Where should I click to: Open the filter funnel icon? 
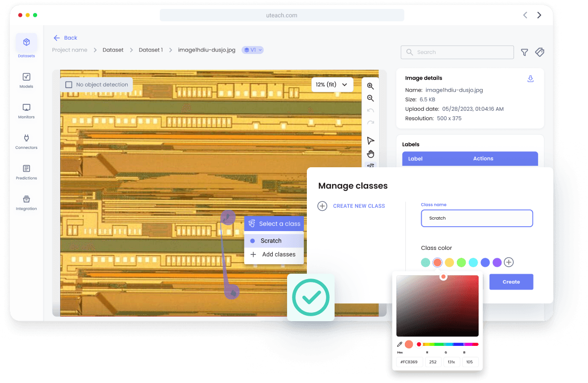coord(524,52)
